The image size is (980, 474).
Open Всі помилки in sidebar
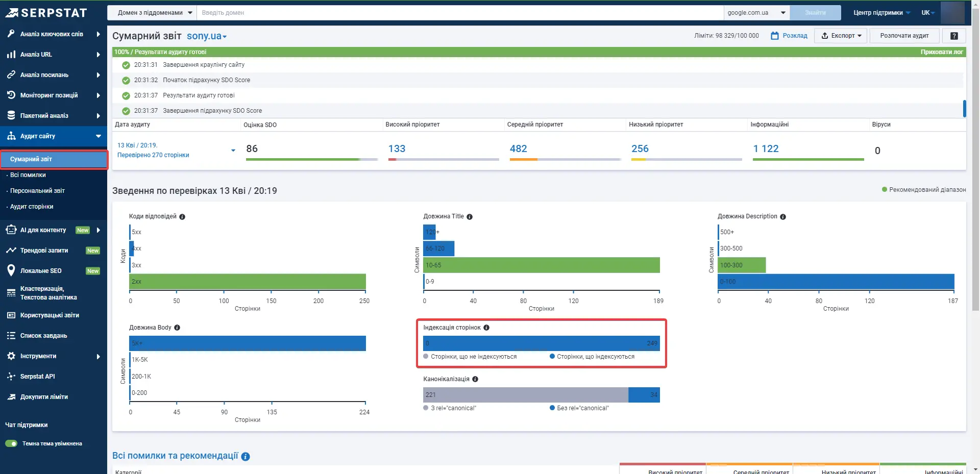pos(28,175)
